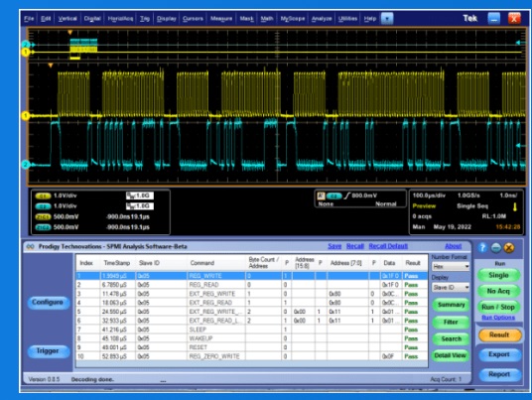
Task: Click the trigger A badge in trigger readout
Action: [321, 196]
